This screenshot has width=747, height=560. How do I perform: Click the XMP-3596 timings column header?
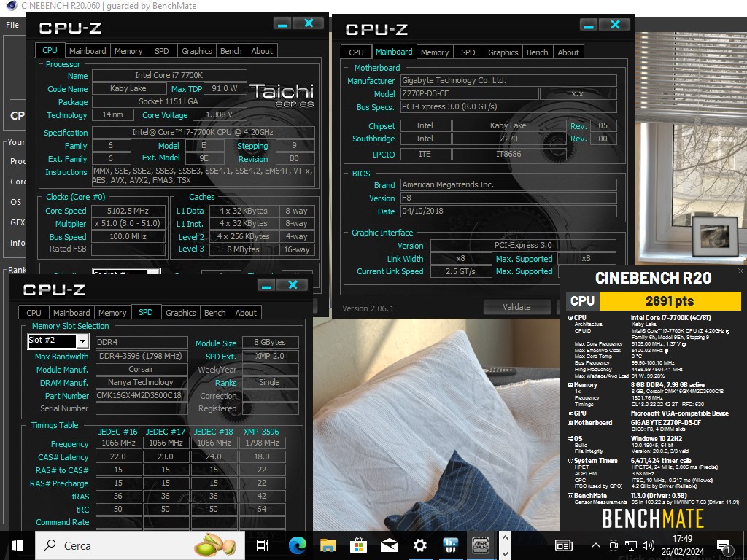(261, 432)
